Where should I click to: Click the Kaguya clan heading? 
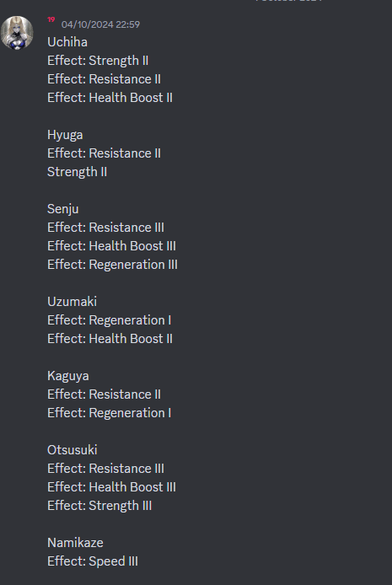coord(68,376)
